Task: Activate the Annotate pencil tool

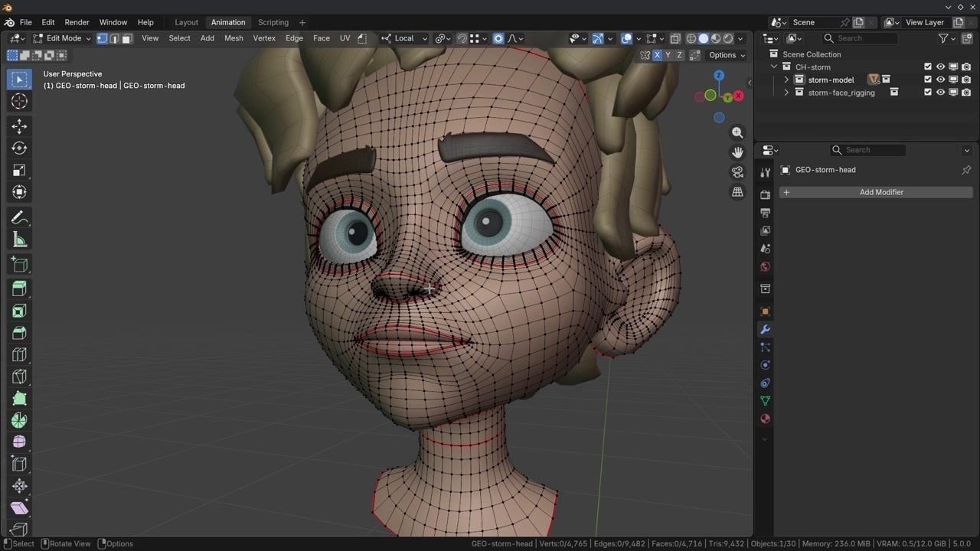Action: click(x=20, y=219)
